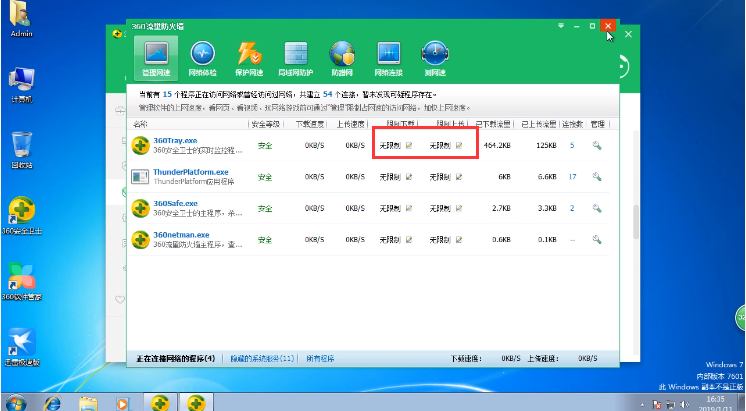Image resolution: width=746 pixels, height=411 pixels.
Task: Switch to 所有程序 tab
Action: tap(320, 358)
